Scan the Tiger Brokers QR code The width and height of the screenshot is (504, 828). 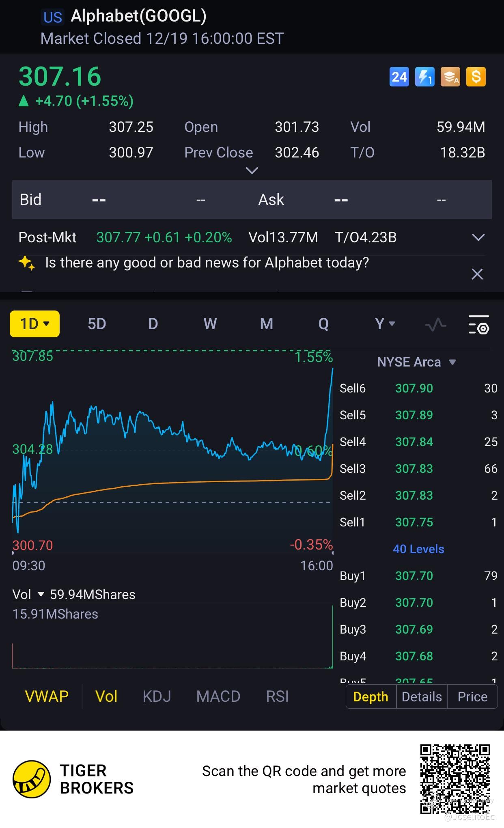click(455, 779)
